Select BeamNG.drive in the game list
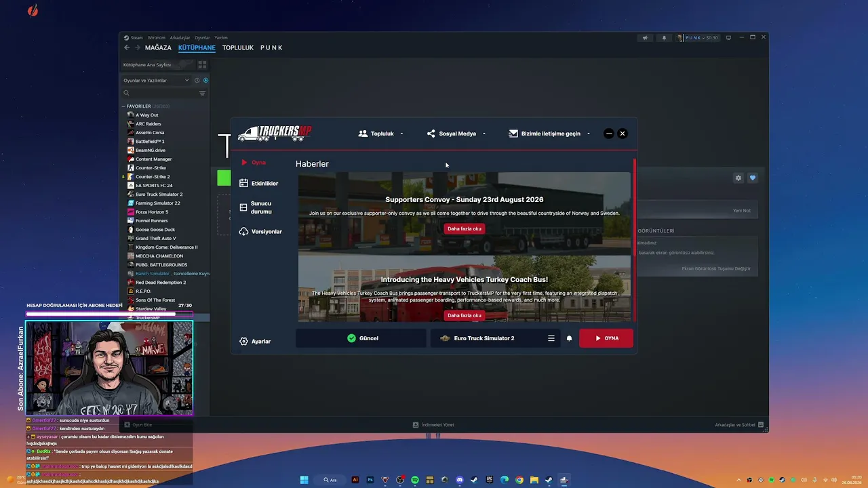868x488 pixels. (x=151, y=150)
